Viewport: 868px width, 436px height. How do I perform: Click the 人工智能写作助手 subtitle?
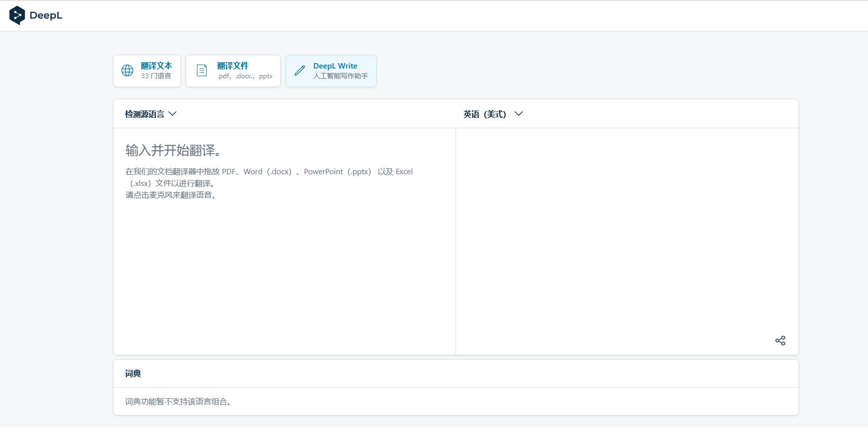pyautogui.click(x=340, y=76)
